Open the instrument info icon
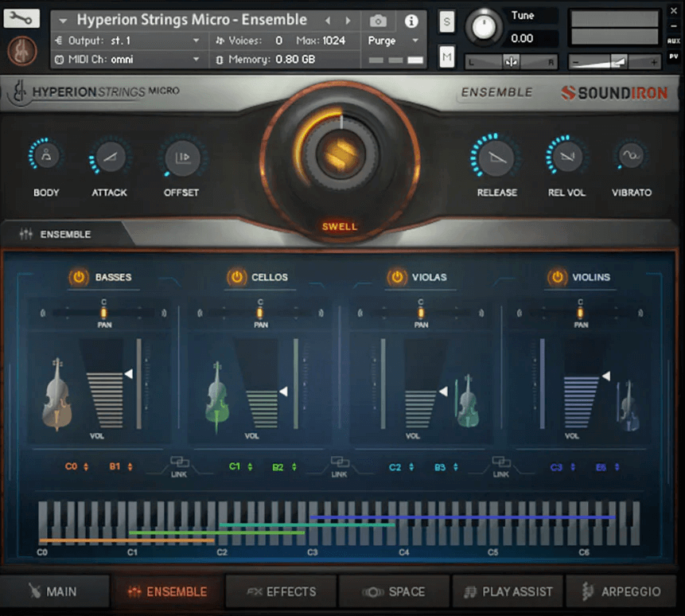The width and height of the screenshot is (685, 616). (411, 21)
